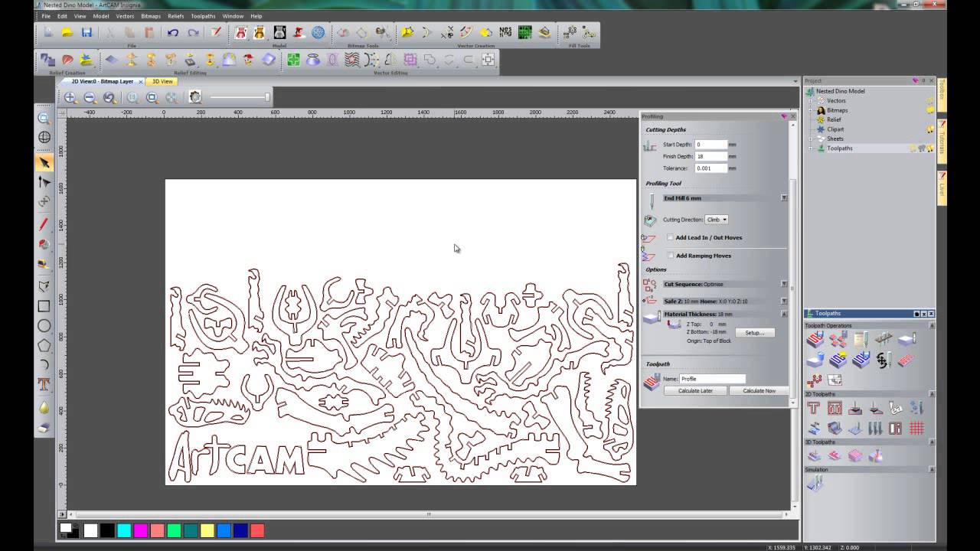980x551 pixels.
Task: Click the Zoom Out magnifier icon
Action: coord(90,97)
